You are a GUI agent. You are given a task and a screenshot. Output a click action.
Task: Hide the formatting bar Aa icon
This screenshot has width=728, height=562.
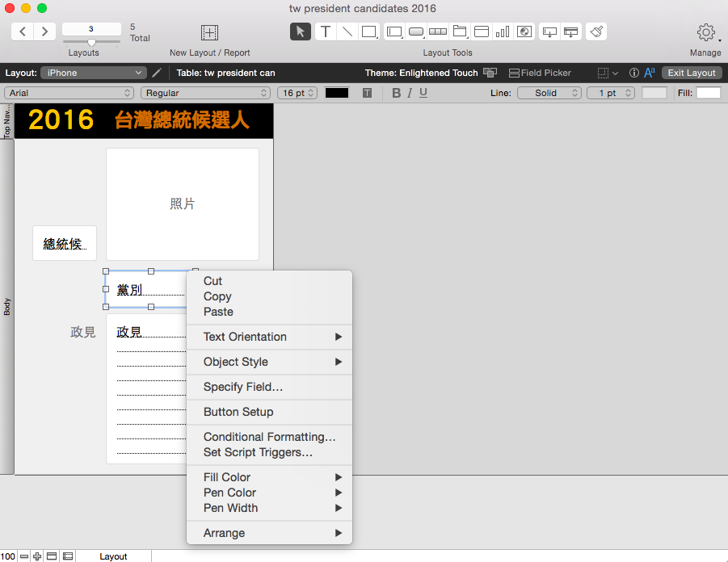[x=650, y=73]
